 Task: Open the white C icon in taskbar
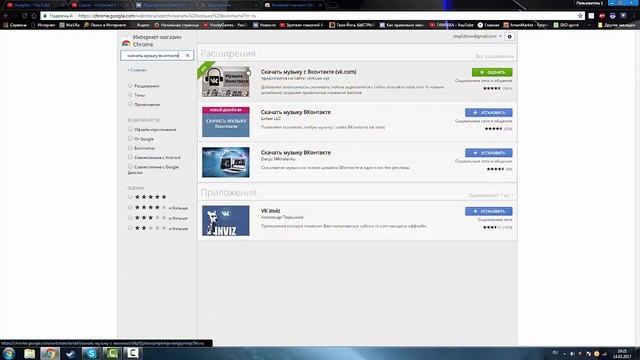[x=132, y=353]
